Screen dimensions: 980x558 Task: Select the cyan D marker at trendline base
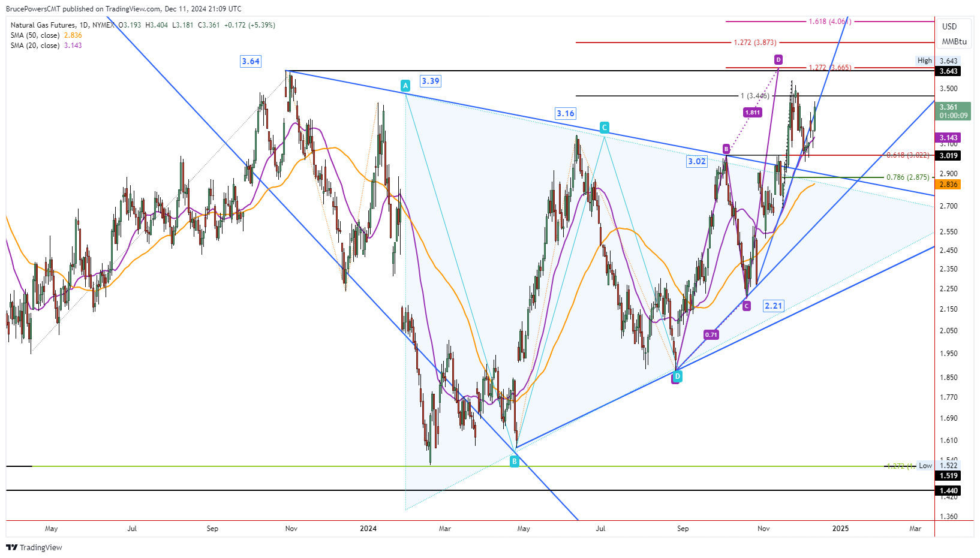(677, 376)
